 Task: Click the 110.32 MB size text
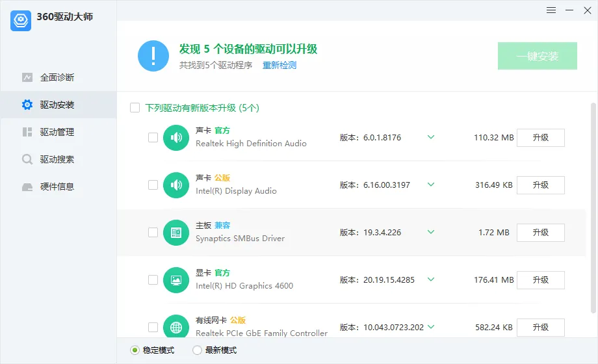(x=494, y=138)
